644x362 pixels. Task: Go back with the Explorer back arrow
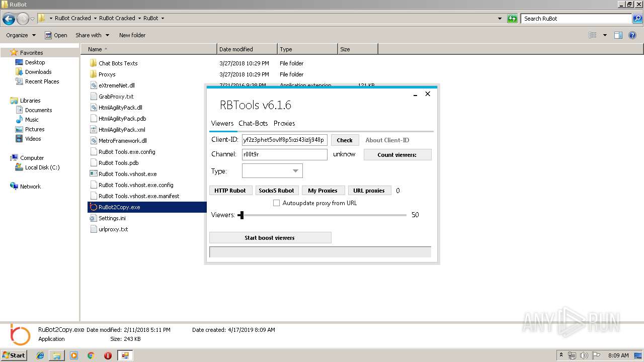tap(9, 19)
